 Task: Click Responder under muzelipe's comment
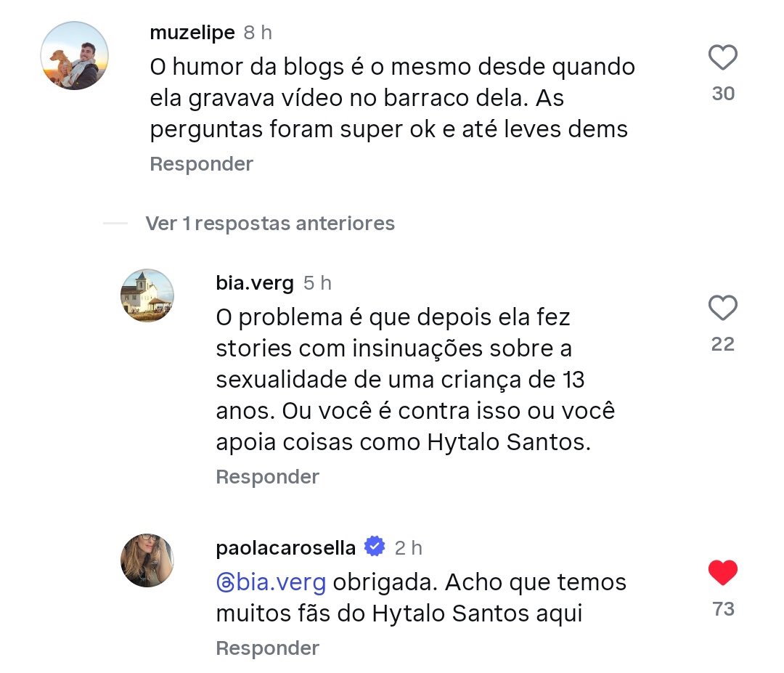tap(201, 164)
